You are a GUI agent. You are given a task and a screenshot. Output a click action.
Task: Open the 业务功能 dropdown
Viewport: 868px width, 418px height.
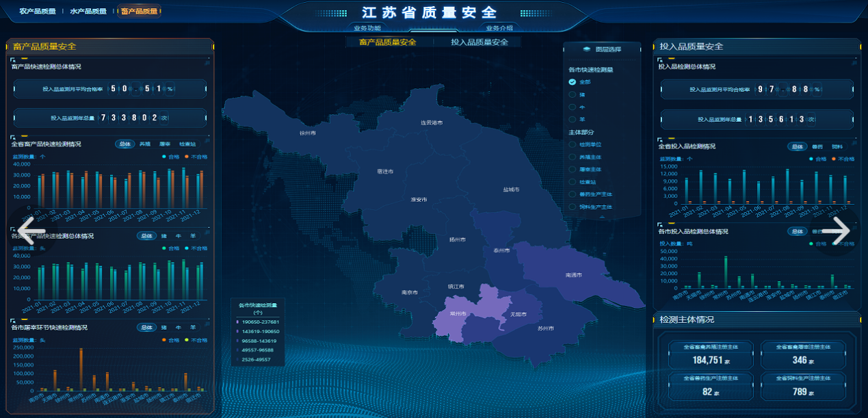tap(367, 28)
